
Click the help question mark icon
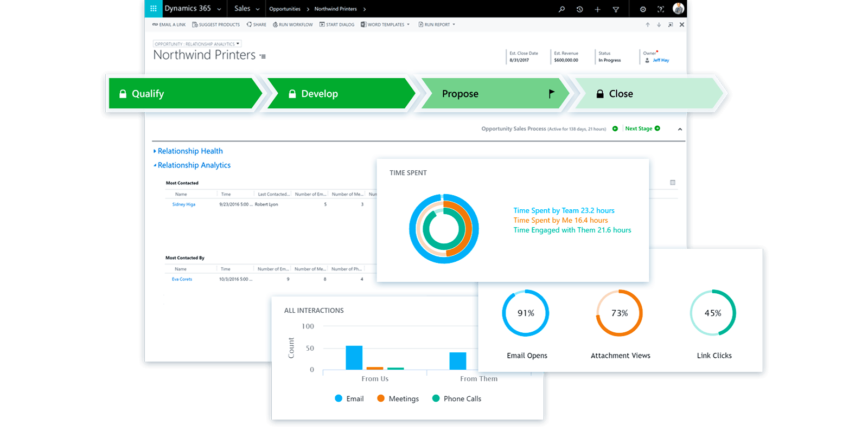tap(660, 9)
